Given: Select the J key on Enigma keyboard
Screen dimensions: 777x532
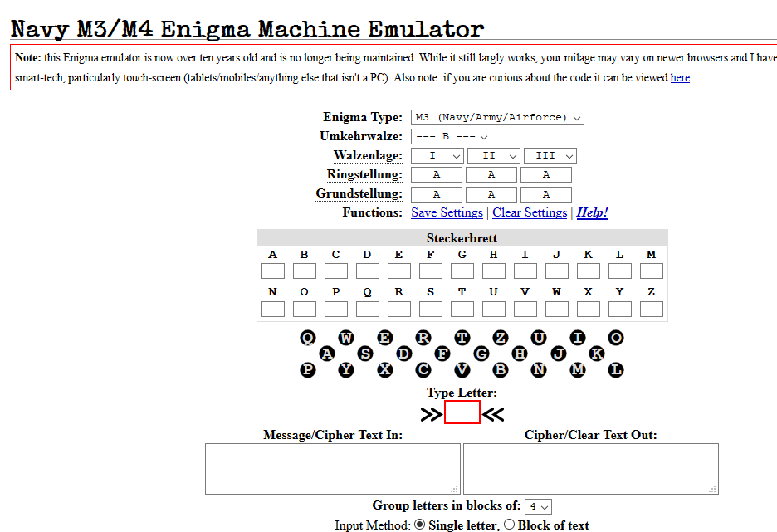Looking at the screenshot, I should (559, 354).
